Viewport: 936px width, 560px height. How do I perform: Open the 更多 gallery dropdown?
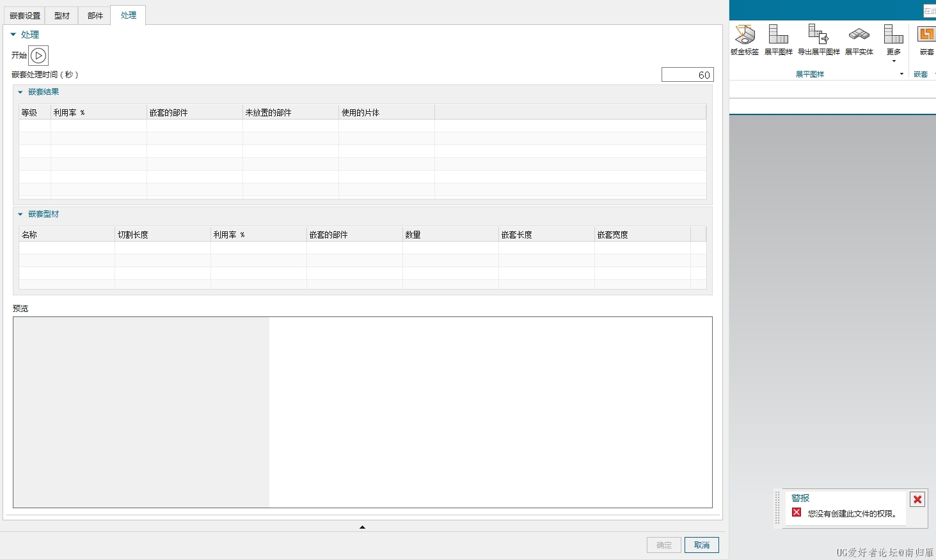tap(893, 43)
